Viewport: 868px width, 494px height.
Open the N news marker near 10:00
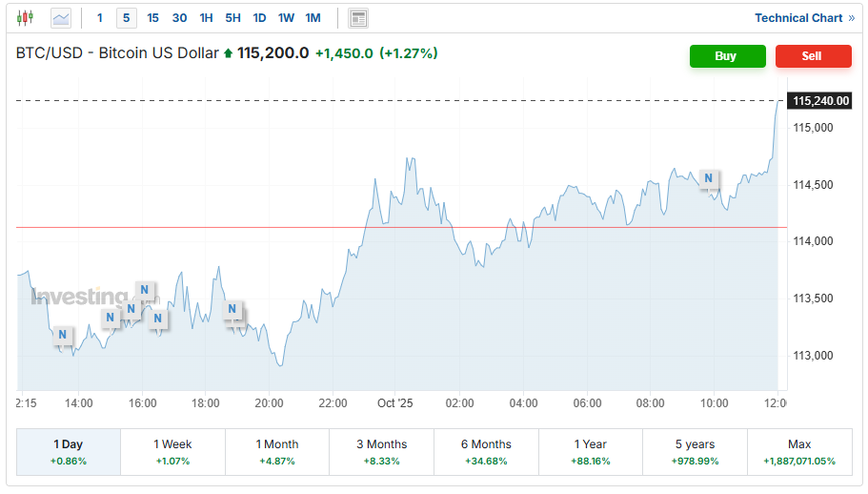[708, 178]
